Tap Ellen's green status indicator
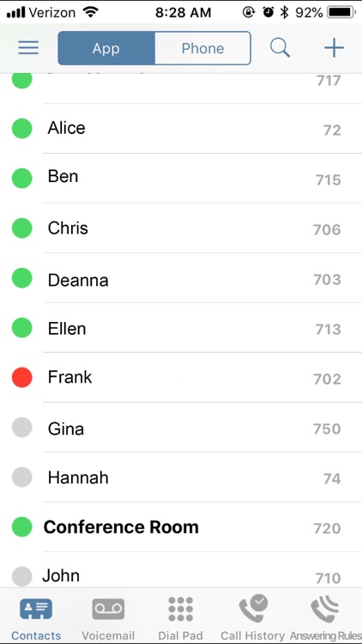The height and width of the screenshot is (644, 362). pyautogui.click(x=21, y=328)
